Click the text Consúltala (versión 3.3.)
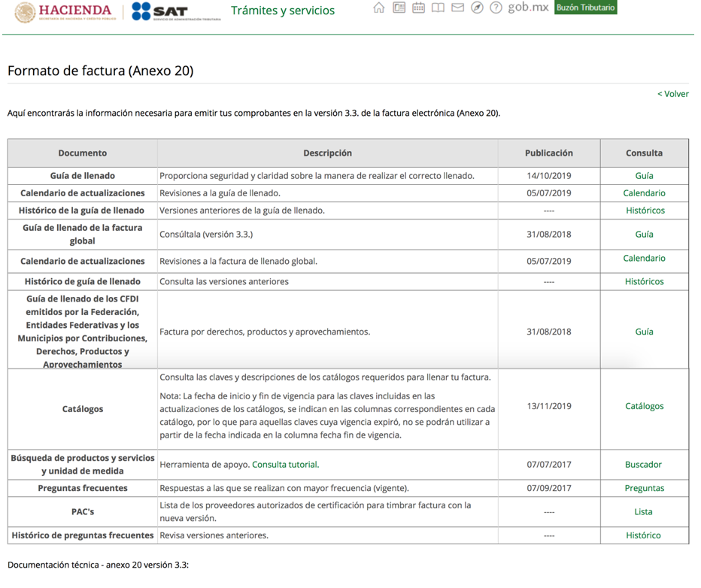 pyautogui.click(x=206, y=234)
